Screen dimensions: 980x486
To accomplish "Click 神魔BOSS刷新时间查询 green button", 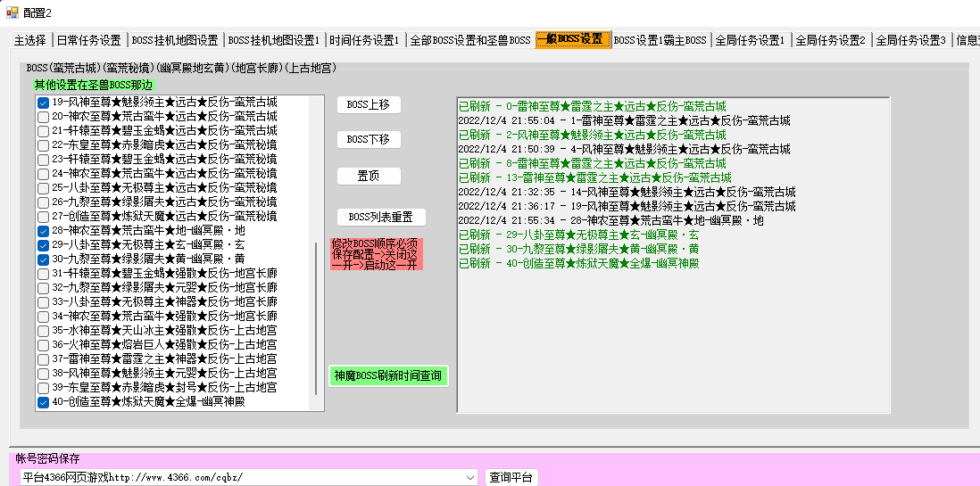I will [389, 376].
